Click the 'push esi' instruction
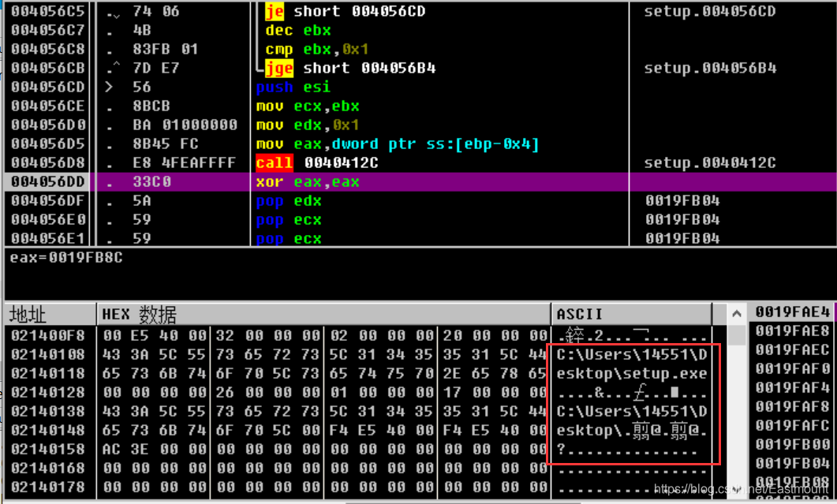Image resolution: width=837 pixels, height=504 pixels. [293, 87]
